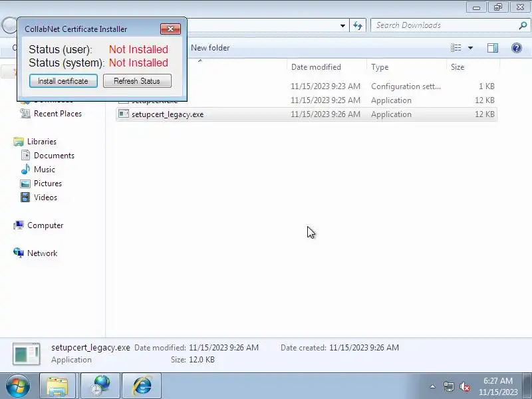This screenshot has height=399, width=532.
Task: Click the Documents library icon
Action: point(25,156)
